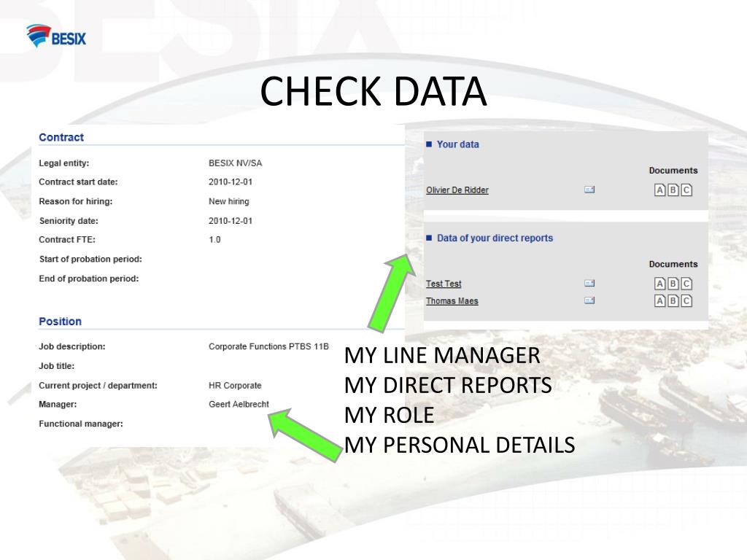Screen dimensions: 747x560
Task: Click the Position section heading
Action: 60,322
